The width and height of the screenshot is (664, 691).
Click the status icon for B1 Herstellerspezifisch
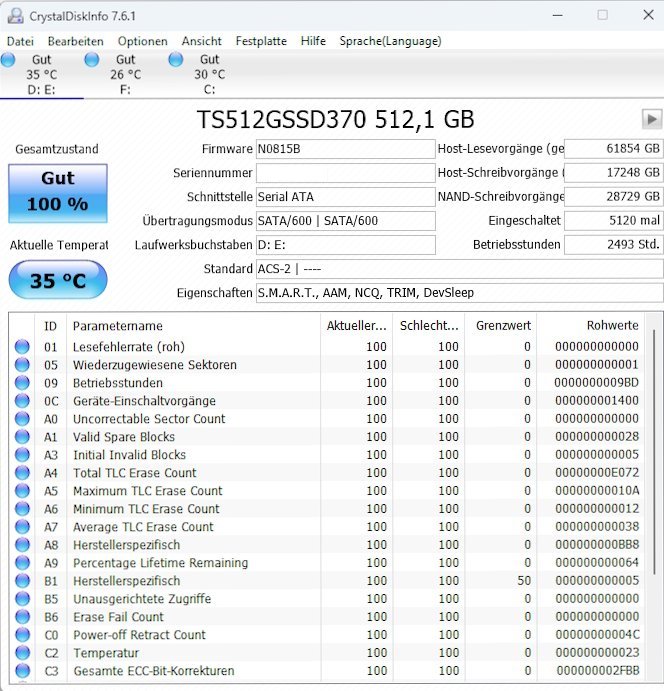[x=22, y=581]
